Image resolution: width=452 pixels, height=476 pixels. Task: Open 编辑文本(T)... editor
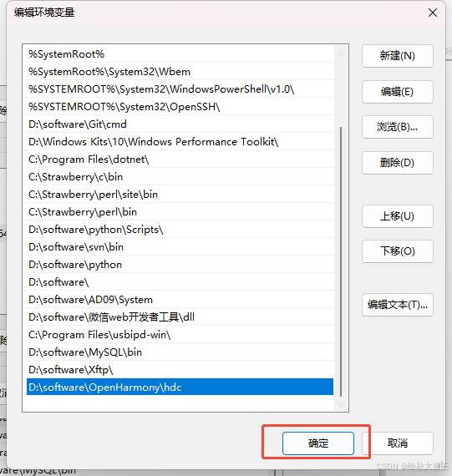tap(398, 305)
